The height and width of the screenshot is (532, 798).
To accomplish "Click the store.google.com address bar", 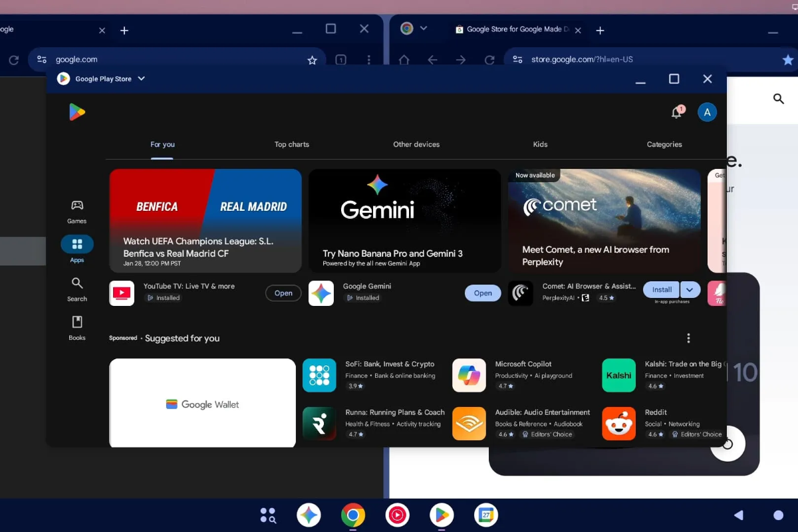I will (652, 60).
